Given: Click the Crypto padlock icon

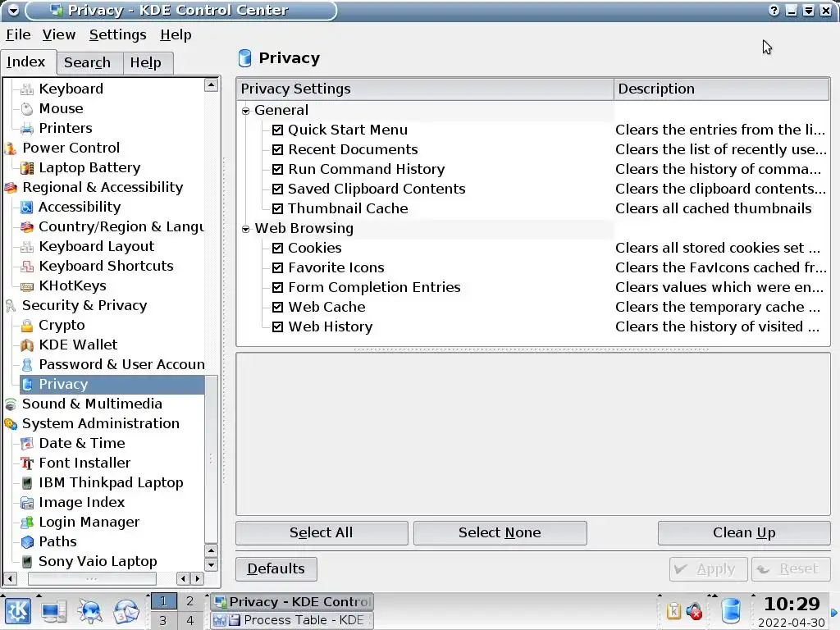Looking at the screenshot, I should click(x=27, y=325).
